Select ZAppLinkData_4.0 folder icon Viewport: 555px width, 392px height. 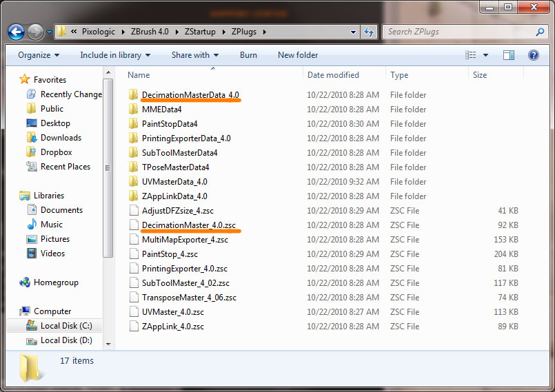pos(134,196)
